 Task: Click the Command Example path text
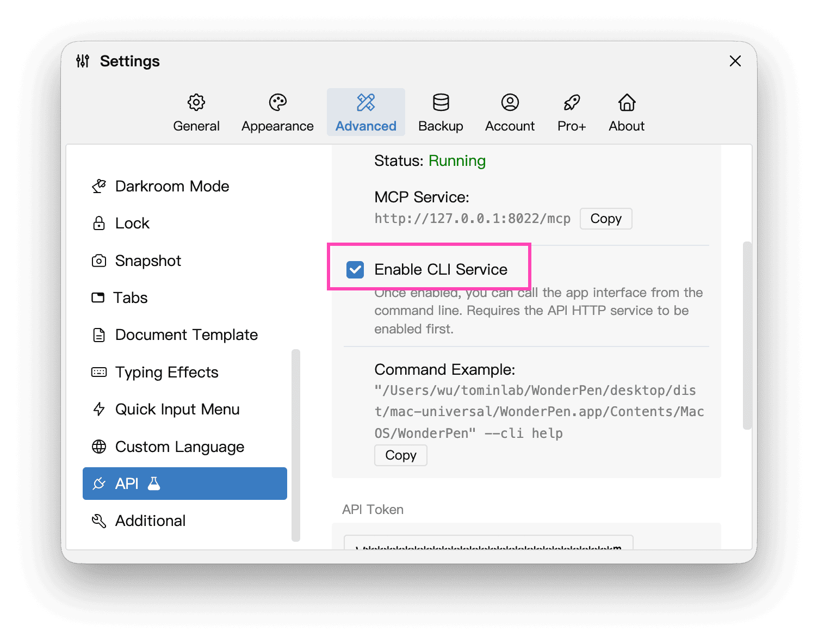[x=538, y=412]
